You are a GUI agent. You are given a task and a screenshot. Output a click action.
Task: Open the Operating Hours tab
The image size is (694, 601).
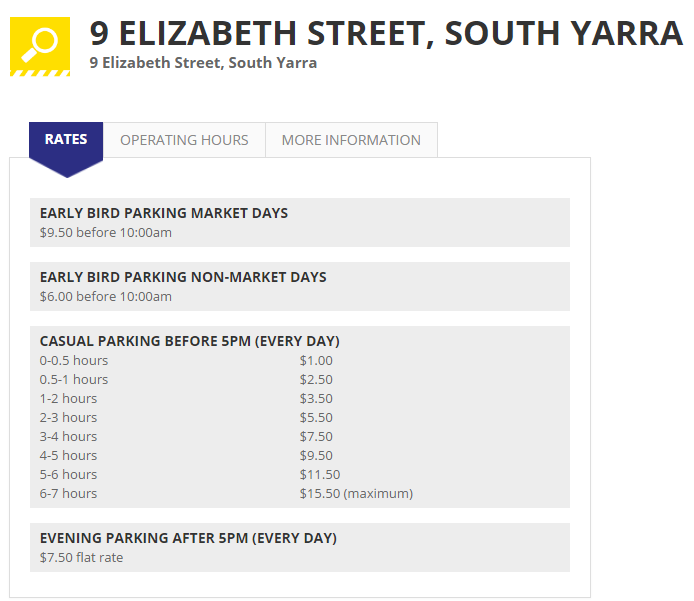tap(184, 140)
